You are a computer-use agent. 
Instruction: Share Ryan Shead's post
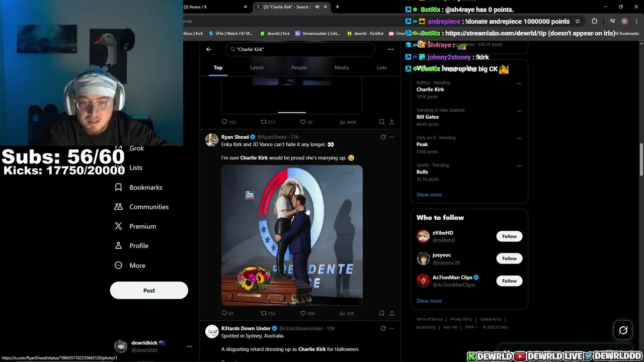392,313
